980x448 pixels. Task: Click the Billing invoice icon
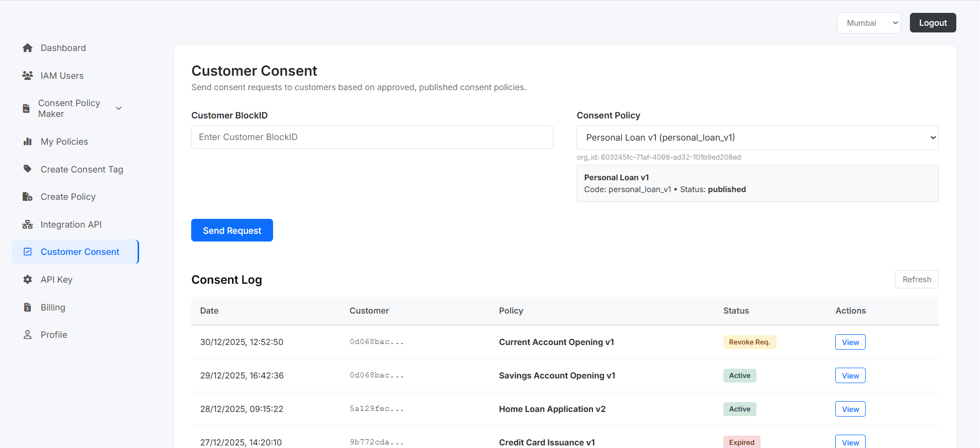click(x=28, y=307)
